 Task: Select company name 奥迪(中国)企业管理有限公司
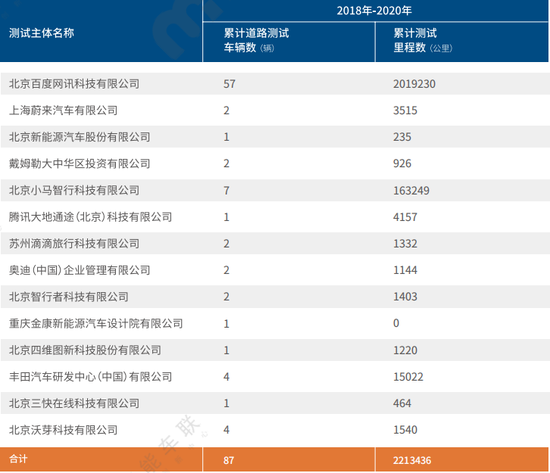click(80, 270)
